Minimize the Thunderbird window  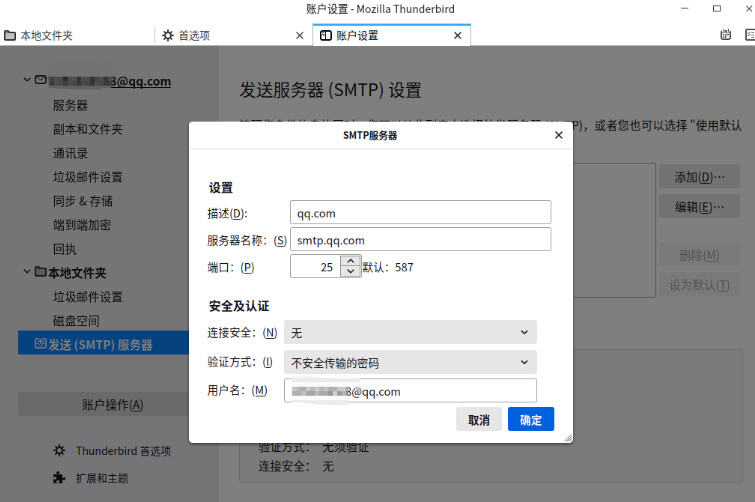coord(685,9)
